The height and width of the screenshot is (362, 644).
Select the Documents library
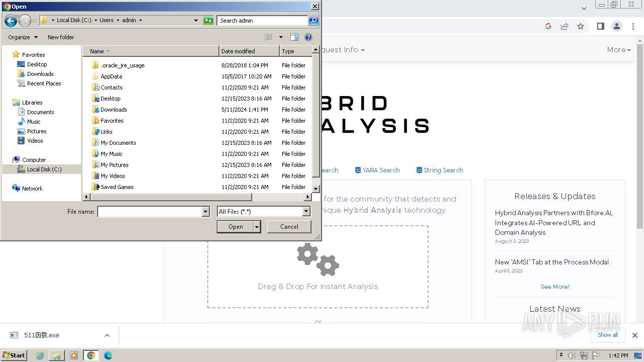(x=40, y=112)
